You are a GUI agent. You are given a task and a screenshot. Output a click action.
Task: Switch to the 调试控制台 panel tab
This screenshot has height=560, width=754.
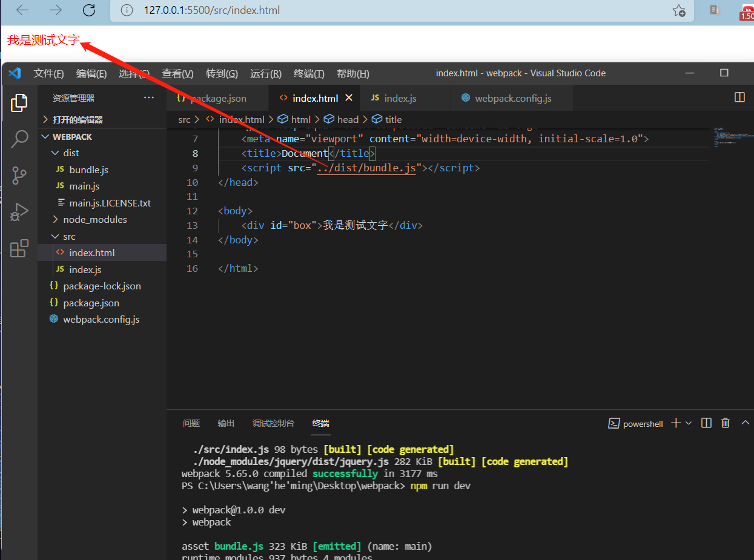274,423
